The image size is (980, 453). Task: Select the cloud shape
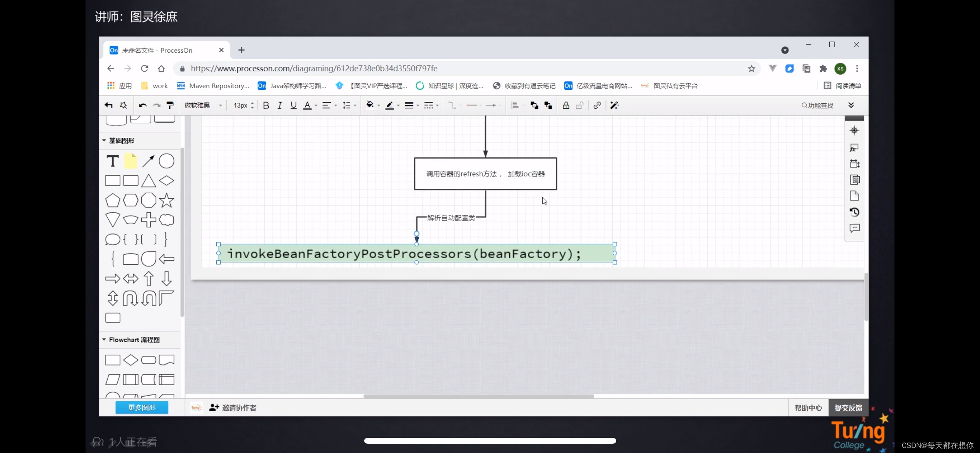(166, 220)
